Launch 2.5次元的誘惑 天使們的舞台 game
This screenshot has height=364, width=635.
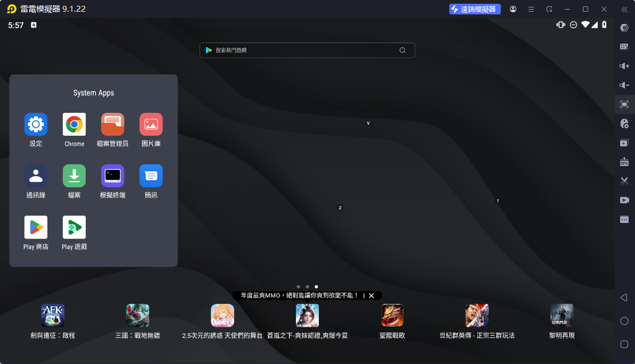coord(222,316)
